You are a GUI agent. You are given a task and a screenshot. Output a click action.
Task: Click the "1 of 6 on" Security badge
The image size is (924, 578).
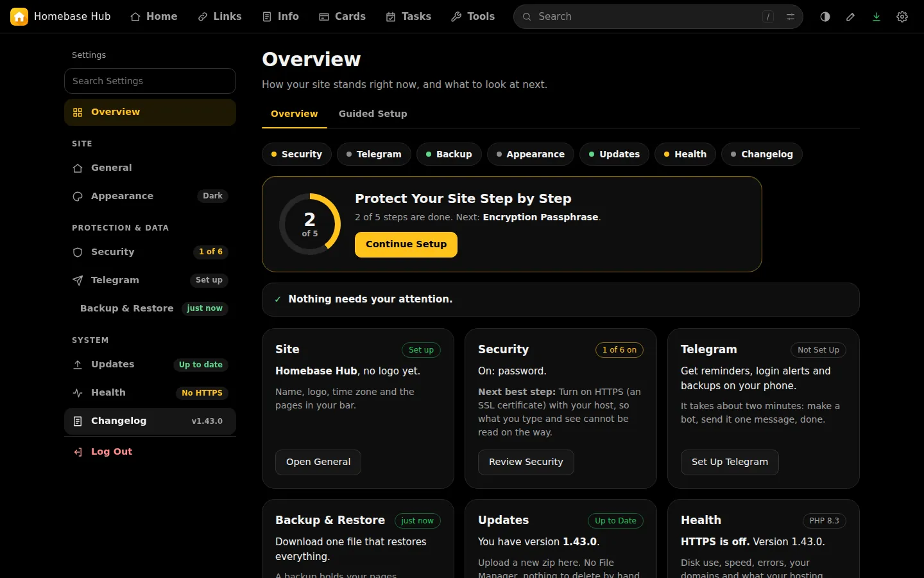pyautogui.click(x=619, y=350)
